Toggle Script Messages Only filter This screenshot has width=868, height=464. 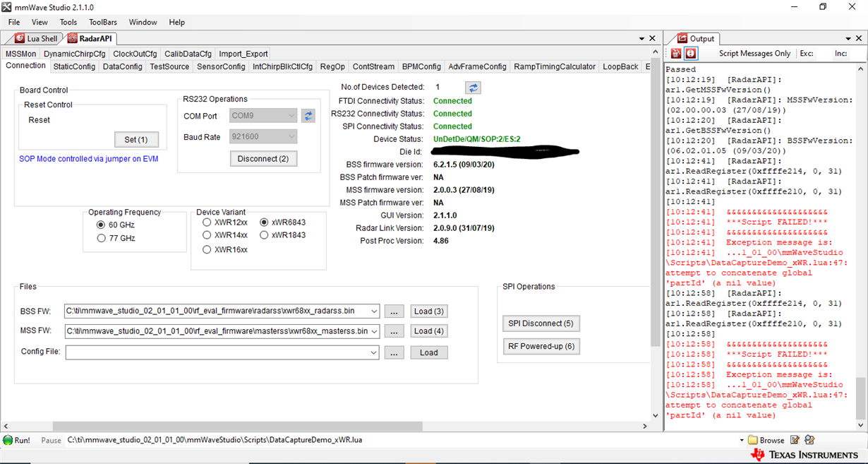[x=754, y=54]
